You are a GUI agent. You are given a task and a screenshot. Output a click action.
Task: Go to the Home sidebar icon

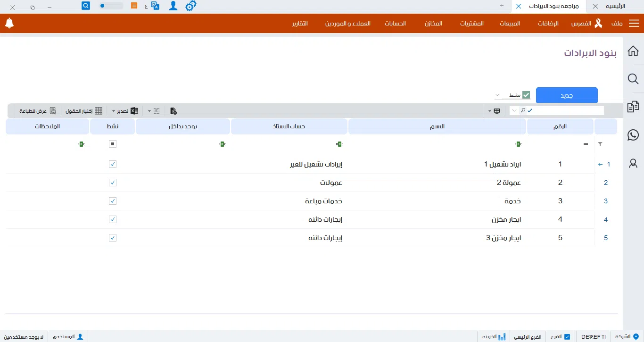pyautogui.click(x=633, y=51)
